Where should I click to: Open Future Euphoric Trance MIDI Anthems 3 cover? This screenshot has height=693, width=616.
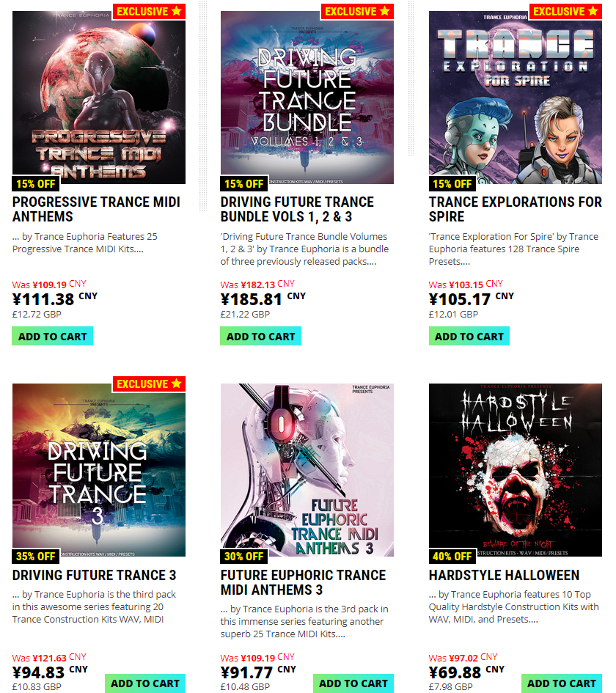307,470
